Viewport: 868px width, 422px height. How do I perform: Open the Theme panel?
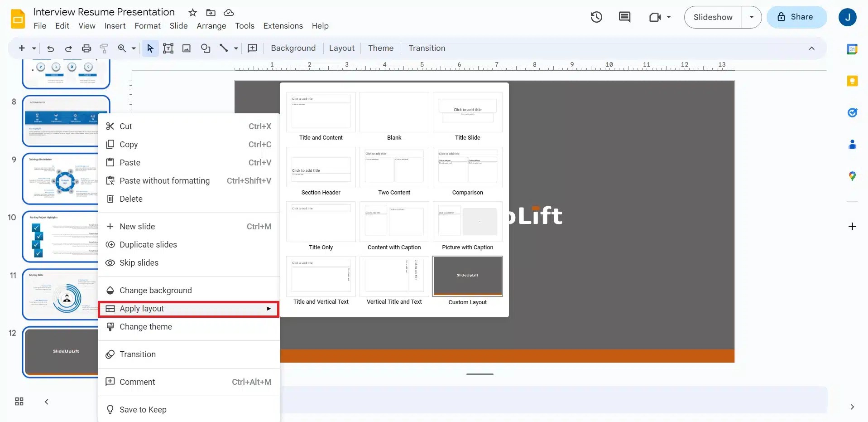(x=380, y=48)
